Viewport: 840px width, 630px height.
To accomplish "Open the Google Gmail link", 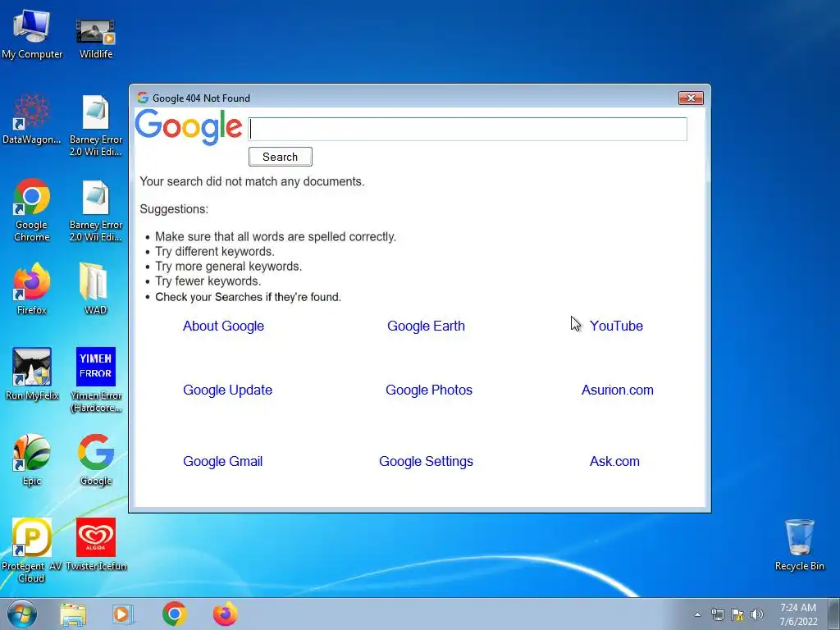I will (223, 461).
